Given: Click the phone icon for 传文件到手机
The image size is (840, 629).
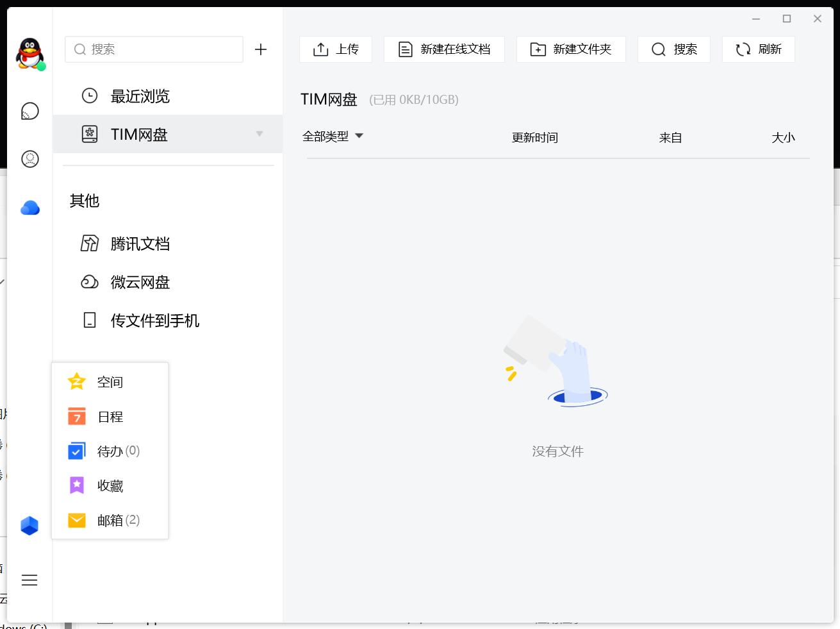Looking at the screenshot, I should click(90, 321).
